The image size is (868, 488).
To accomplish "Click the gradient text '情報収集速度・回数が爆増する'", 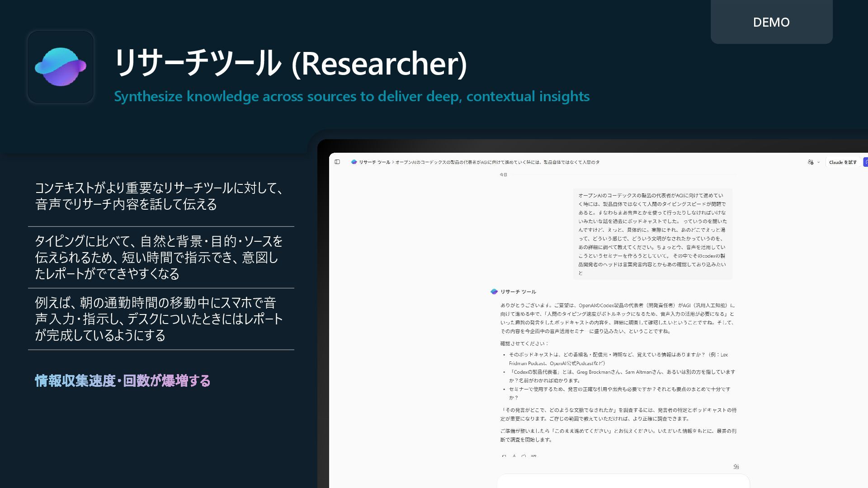I will [123, 381].
